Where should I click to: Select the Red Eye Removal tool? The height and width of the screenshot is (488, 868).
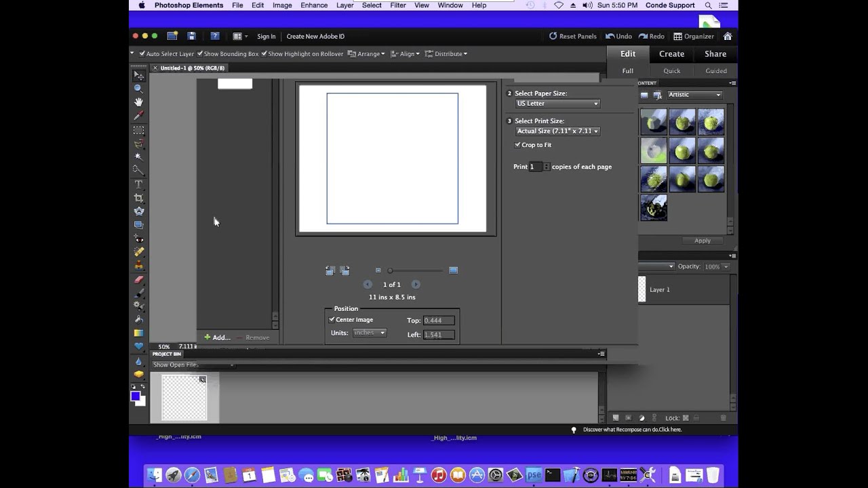[138, 239]
